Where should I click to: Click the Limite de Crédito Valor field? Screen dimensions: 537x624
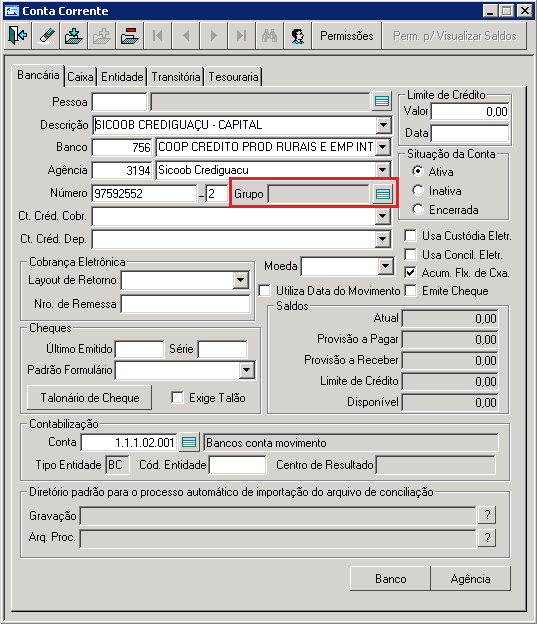tap(470, 111)
